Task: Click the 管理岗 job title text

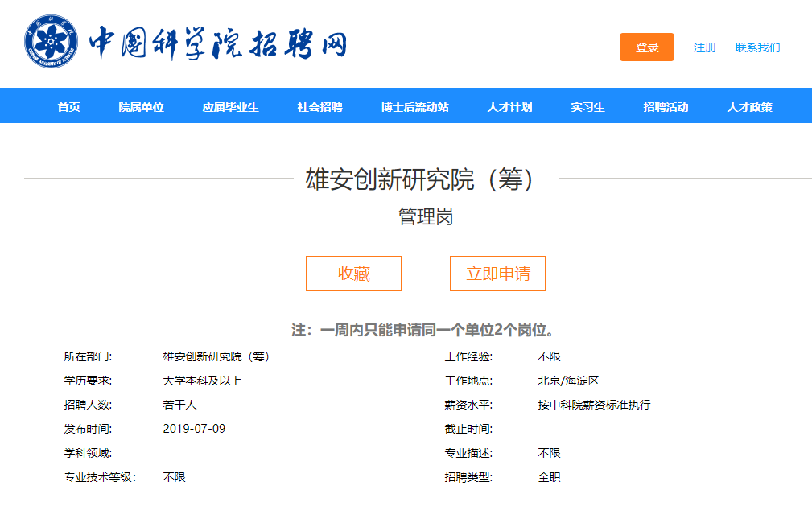Action: coord(426,216)
